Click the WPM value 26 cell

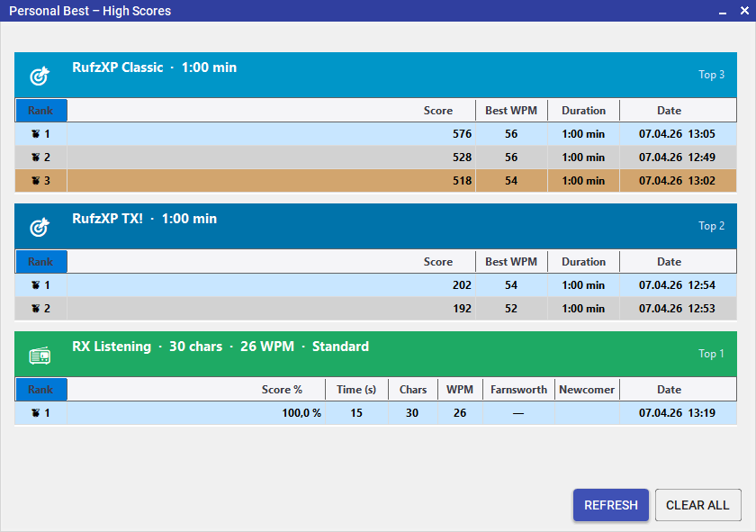460,413
